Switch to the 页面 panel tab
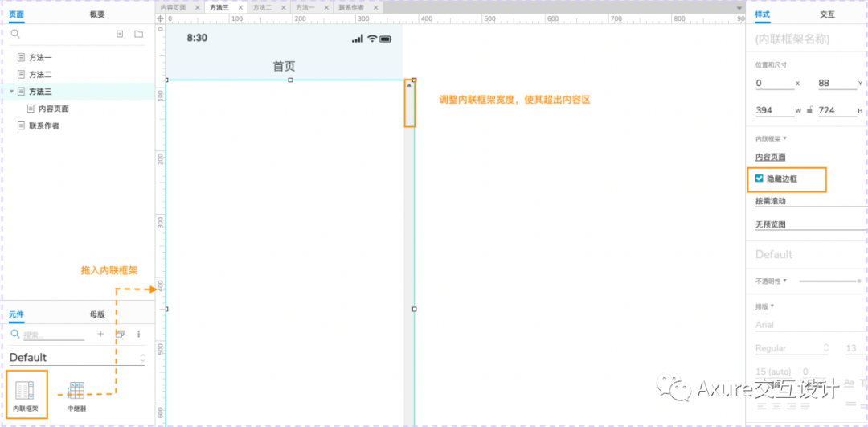Screen dimensions: 868x427 tap(17, 14)
